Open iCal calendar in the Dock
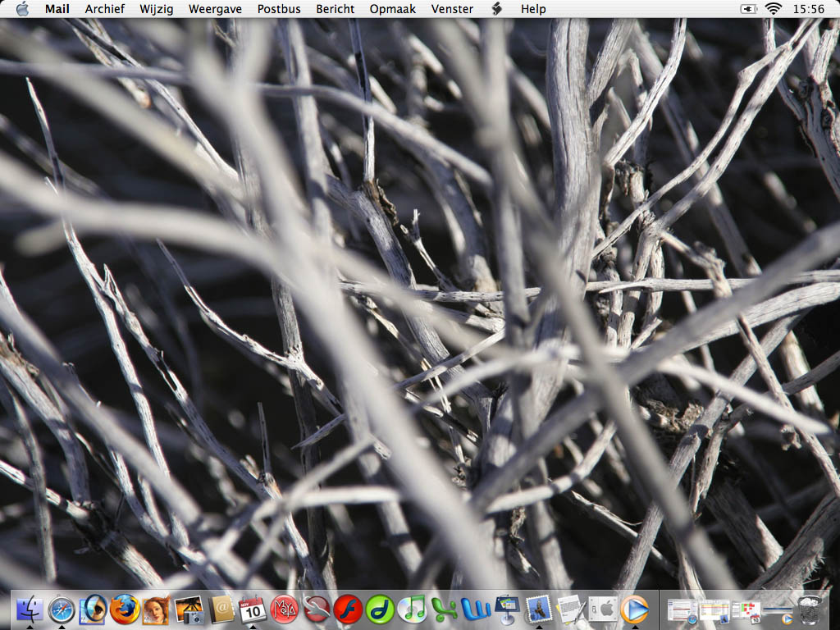Image resolution: width=840 pixels, height=630 pixels. pyautogui.click(x=253, y=609)
